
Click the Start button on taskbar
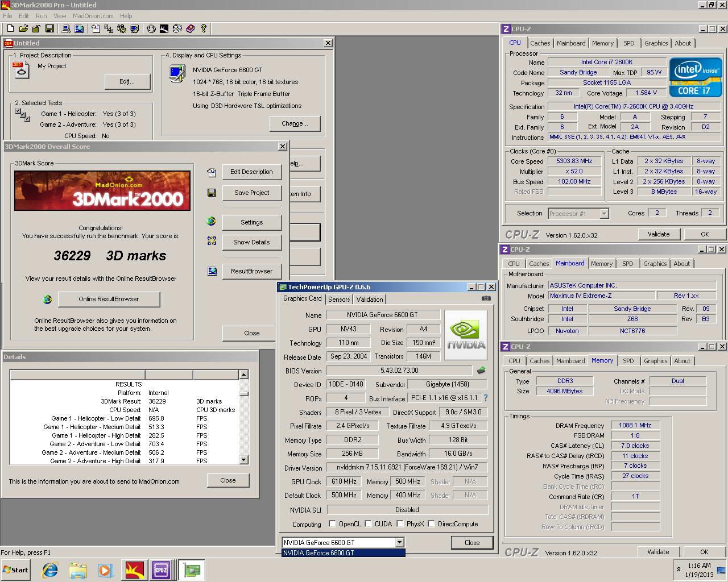pos(15,570)
